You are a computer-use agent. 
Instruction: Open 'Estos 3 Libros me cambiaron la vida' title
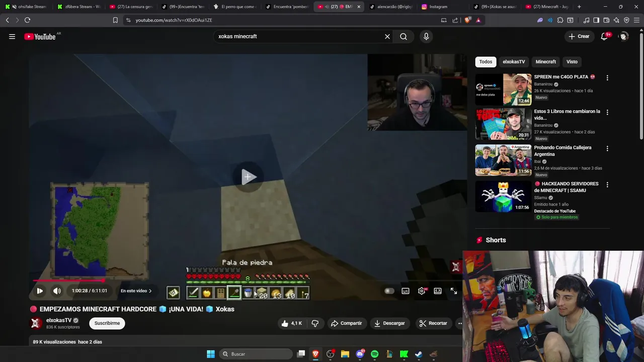coord(567,115)
